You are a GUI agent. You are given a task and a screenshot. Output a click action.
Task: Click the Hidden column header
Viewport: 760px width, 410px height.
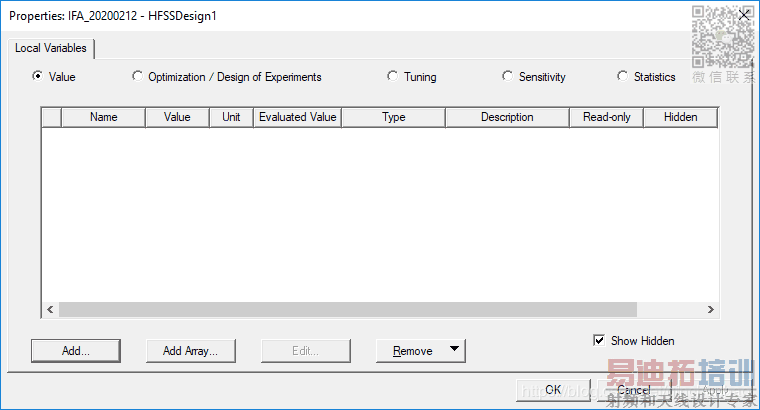point(681,117)
